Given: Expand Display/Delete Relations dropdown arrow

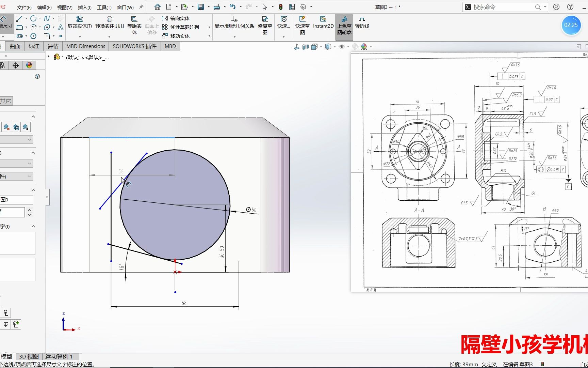Looking at the screenshot, I should coord(234,37).
